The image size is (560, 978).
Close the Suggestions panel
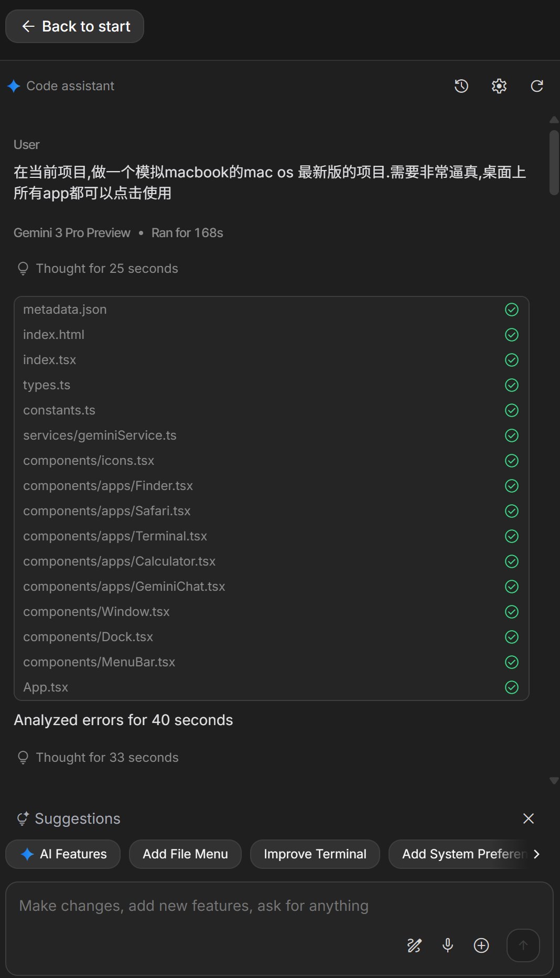528,818
